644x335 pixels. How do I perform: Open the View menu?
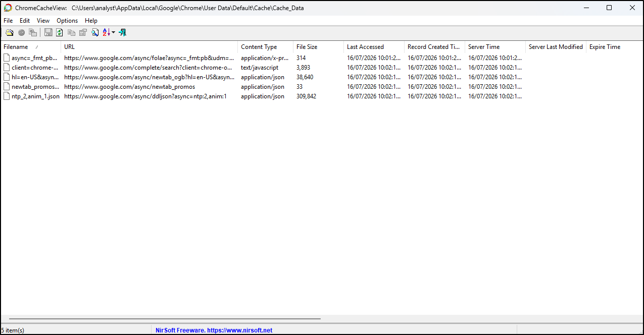tap(43, 21)
